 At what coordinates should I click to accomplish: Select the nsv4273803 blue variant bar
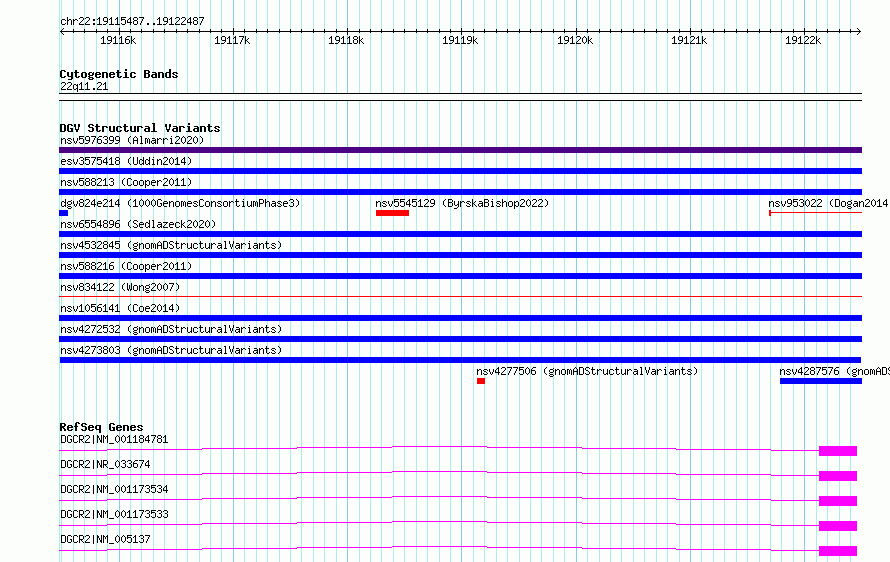click(x=460, y=360)
